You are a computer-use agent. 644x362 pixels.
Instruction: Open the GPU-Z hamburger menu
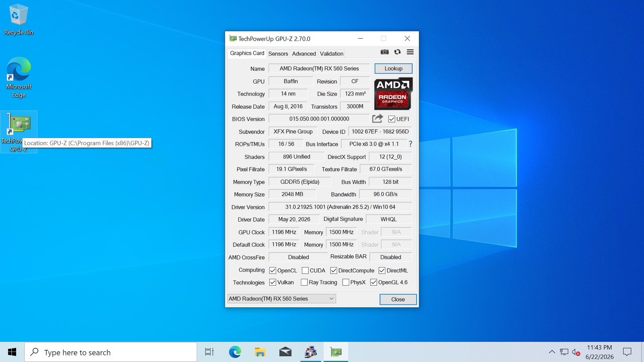(x=410, y=52)
